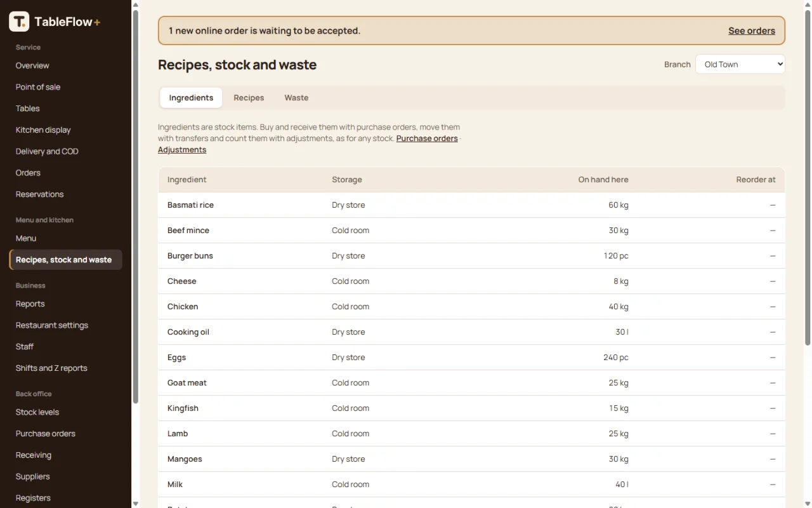Switch to the Waste tab
Image resolution: width=812 pixels, height=508 pixels.
point(296,98)
